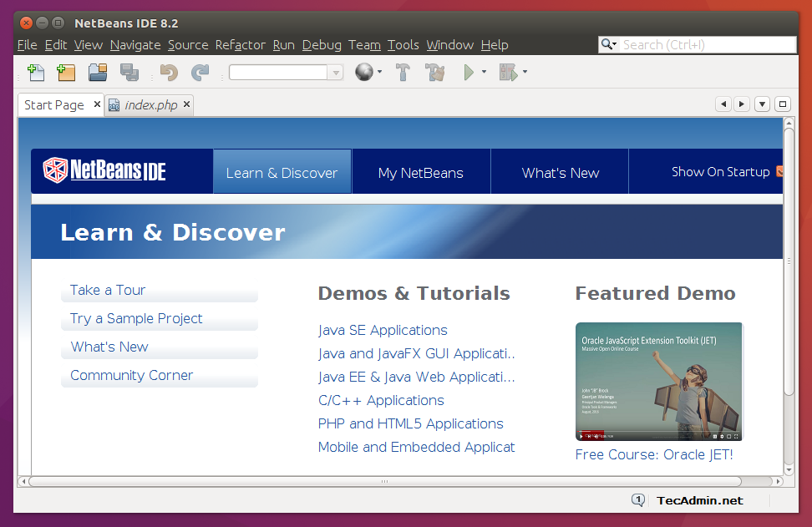Click the NetBeans IDE logo
Viewport: 812px width, 527px height.
pyautogui.click(x=104, y=170)
